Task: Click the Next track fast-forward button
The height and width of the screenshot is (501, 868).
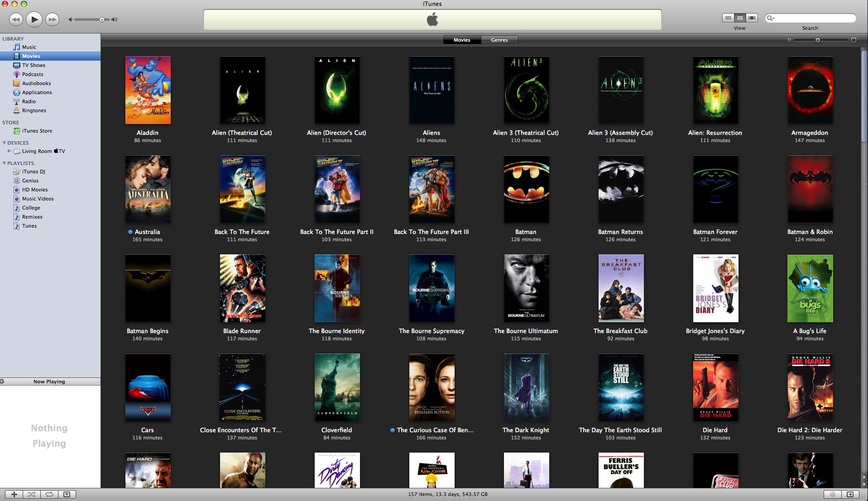Action: (x=53, y=19)
